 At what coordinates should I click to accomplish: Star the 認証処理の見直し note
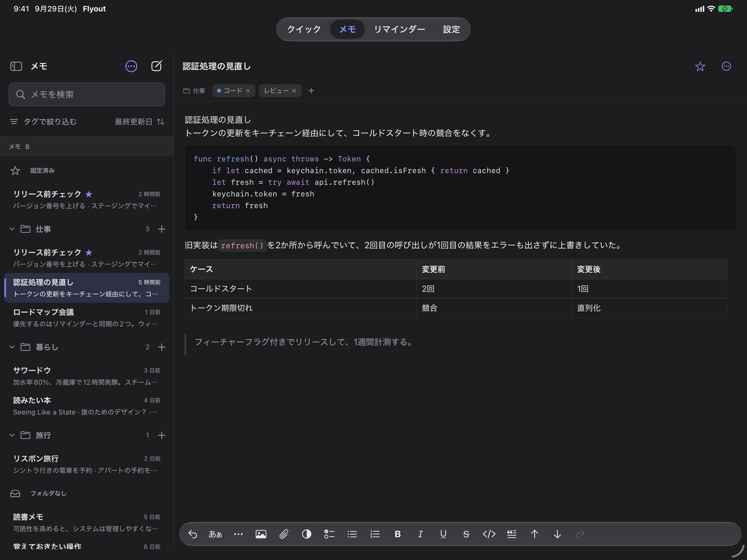pyautogui.click(x=700, y=66)
